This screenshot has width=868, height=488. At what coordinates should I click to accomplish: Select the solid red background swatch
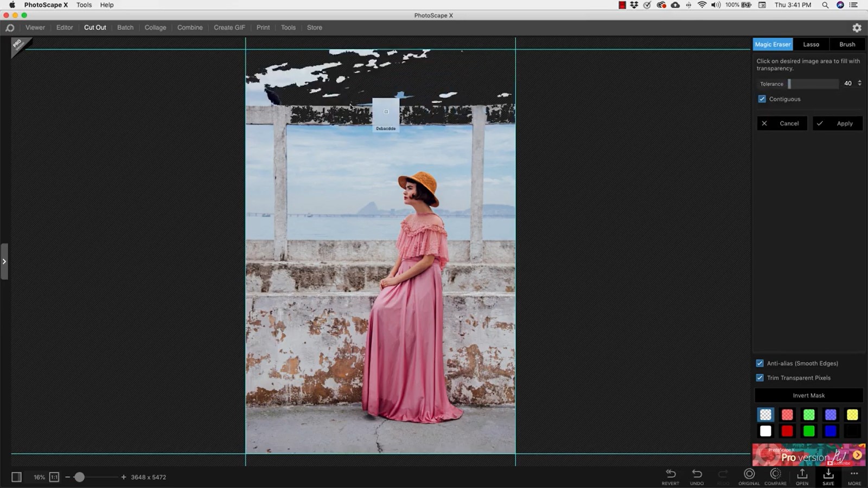(787, 431)
